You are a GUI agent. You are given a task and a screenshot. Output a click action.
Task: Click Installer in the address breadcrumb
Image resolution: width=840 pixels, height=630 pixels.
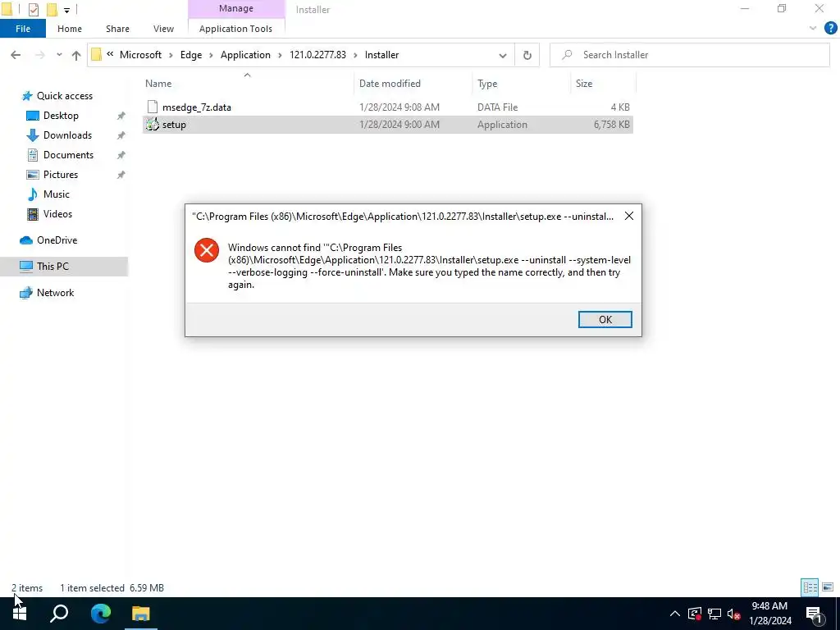[381, 55]
